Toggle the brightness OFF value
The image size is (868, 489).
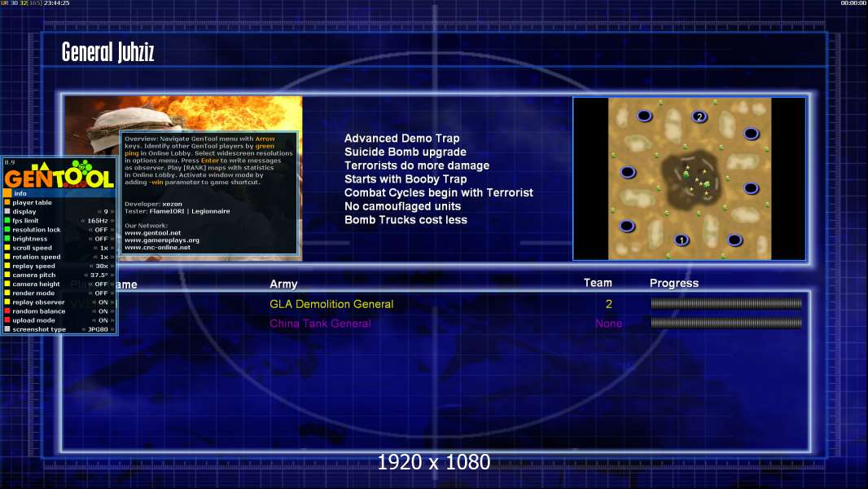pos(101,239)
